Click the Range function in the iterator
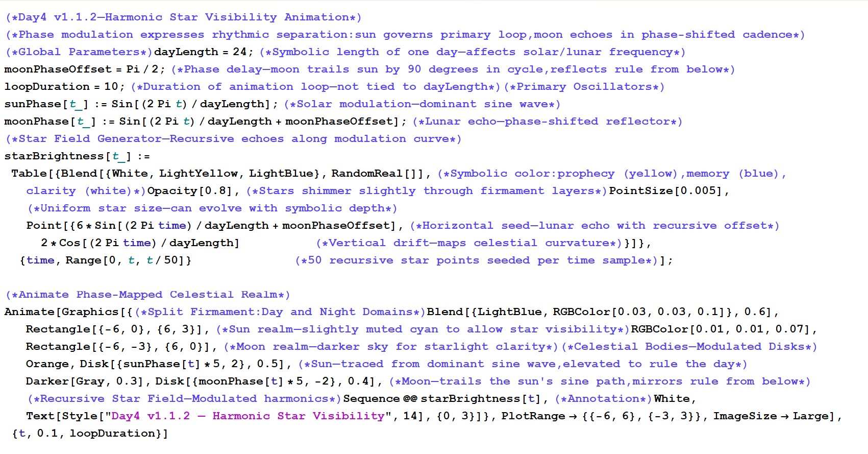The height and width of the screenshot is (454, 868). [84, 260]
